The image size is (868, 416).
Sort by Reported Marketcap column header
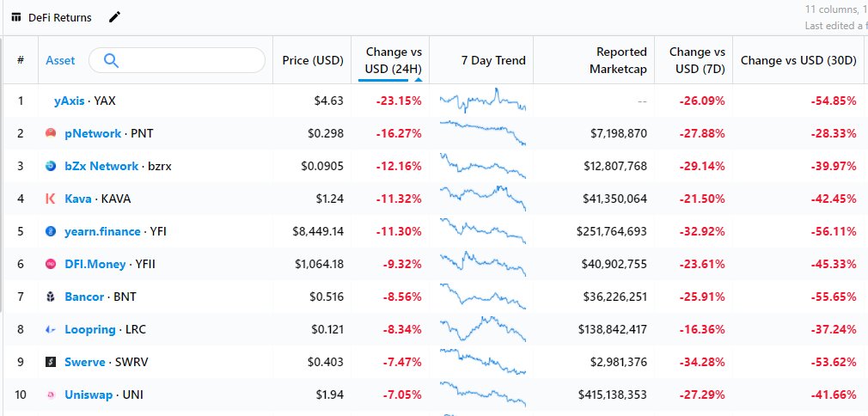tap(618, 60)
